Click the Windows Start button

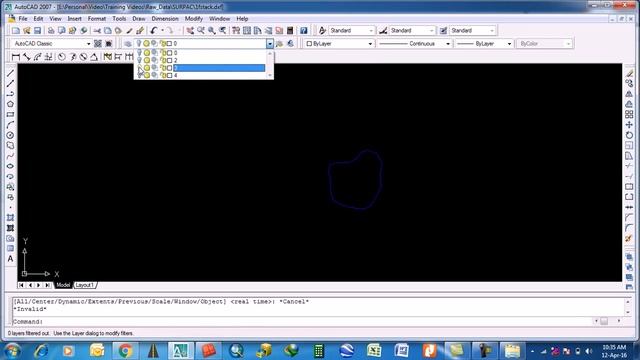pos(11,351)
